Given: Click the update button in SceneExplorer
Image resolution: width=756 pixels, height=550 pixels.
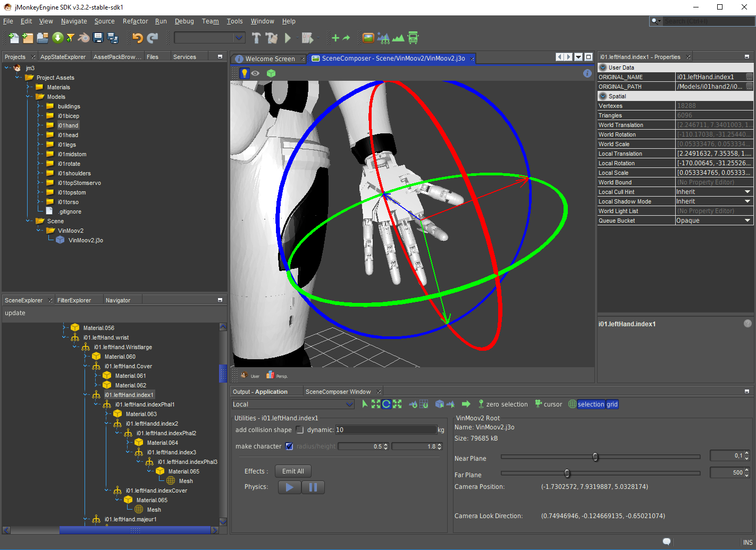Looking at the screenshot, I should (15, 313).
